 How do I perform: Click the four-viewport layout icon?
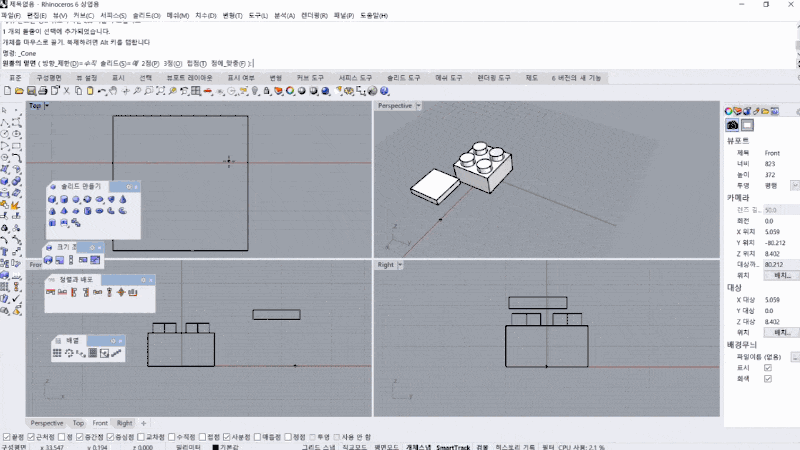click(x=195, y=90)
